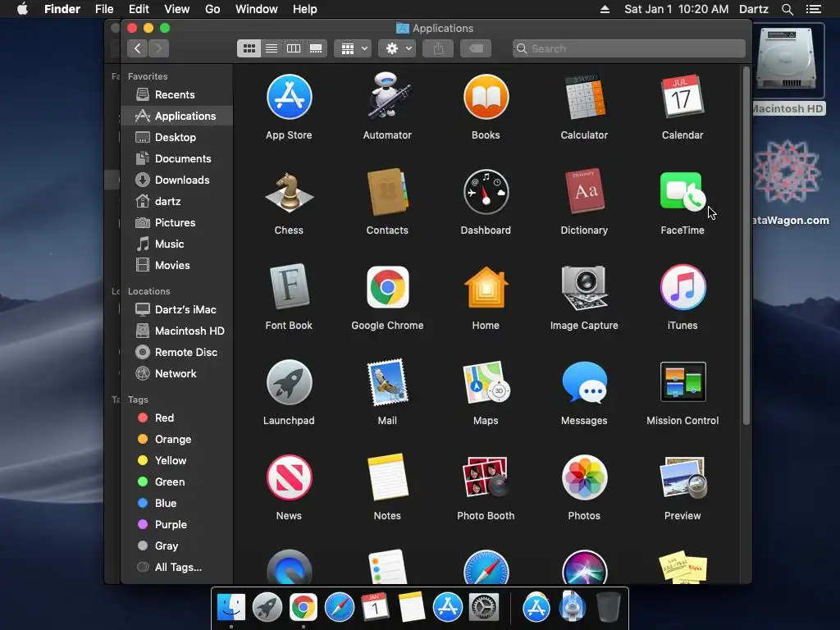Select the Calculator app icon

pyautogui.click(x=584, y=97)
